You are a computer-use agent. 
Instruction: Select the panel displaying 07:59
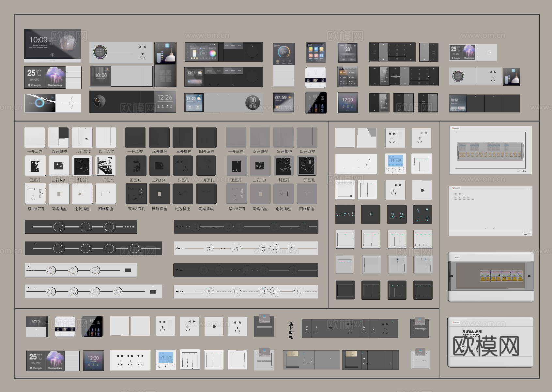point(284,102)
